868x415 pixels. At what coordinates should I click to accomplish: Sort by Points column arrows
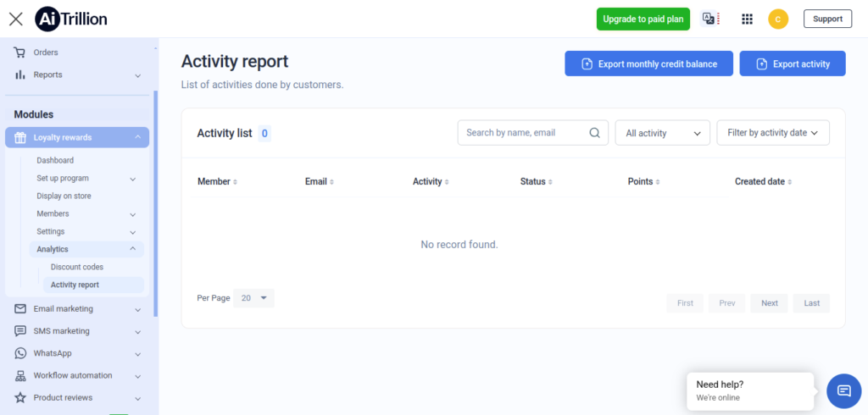pos(658,182)
